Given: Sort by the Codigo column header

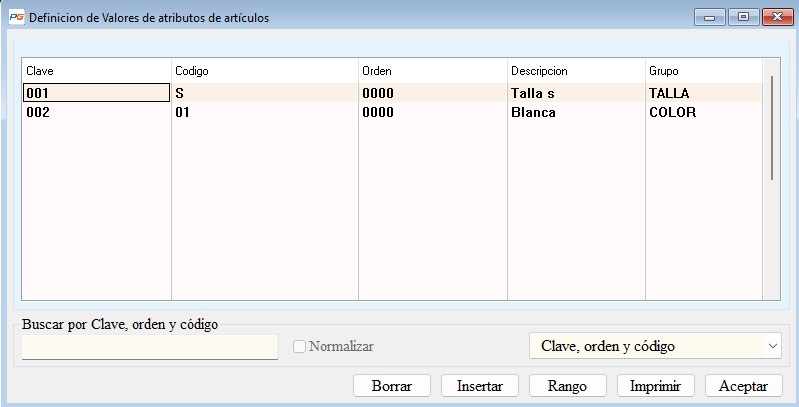Looking at the screenshot, I should pos(265,71).
